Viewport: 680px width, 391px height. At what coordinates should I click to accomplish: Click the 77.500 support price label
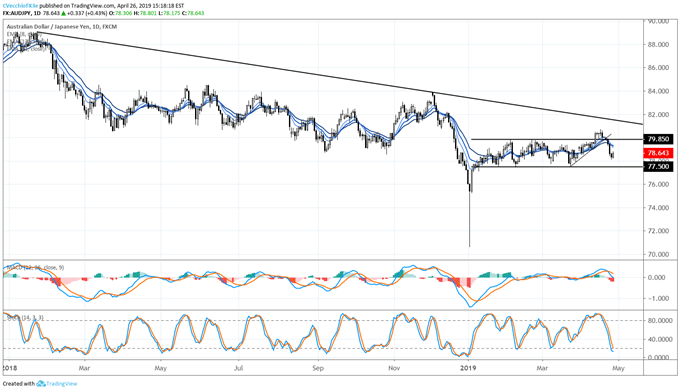(x=658, y=166)
